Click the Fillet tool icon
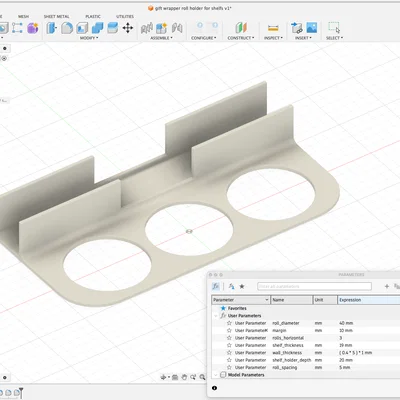The image size is (400, 400). click(67, 28)
